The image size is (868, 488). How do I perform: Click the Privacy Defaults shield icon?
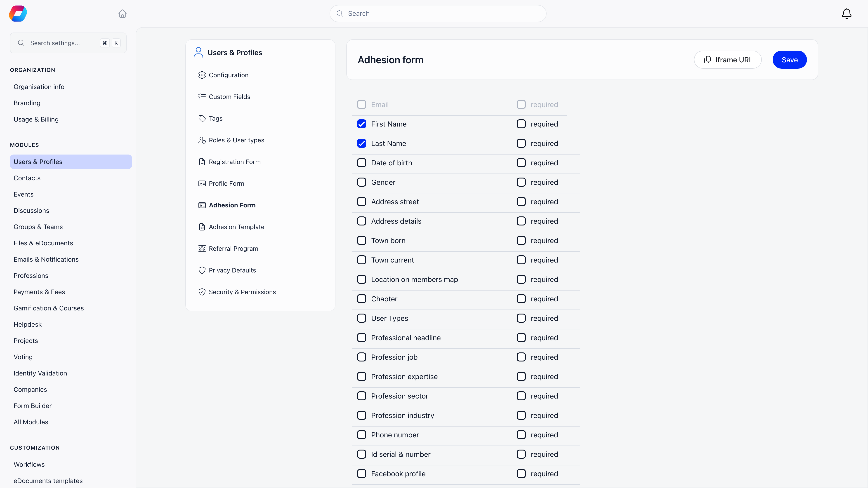[202, 270]
